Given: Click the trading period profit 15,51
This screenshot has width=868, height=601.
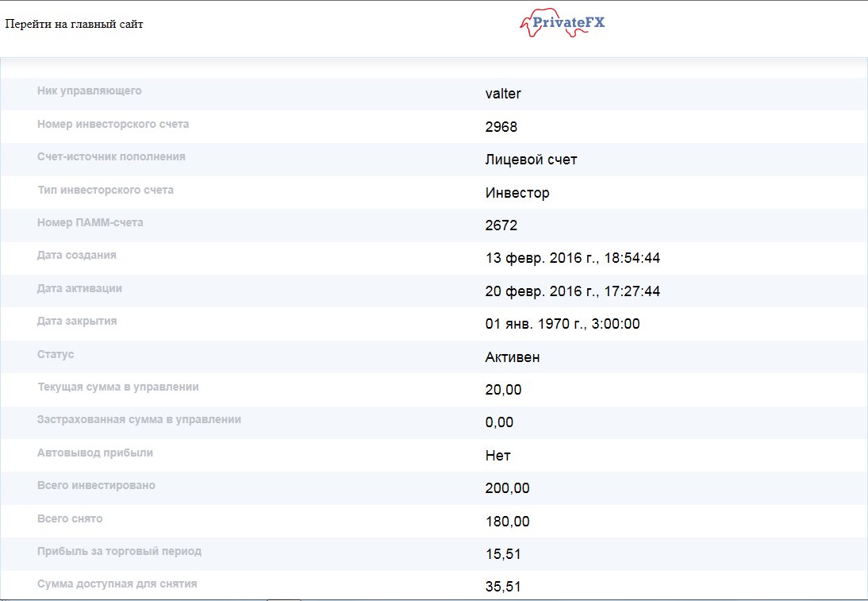Looking at the screenshot, I should [x=503, y=554].
